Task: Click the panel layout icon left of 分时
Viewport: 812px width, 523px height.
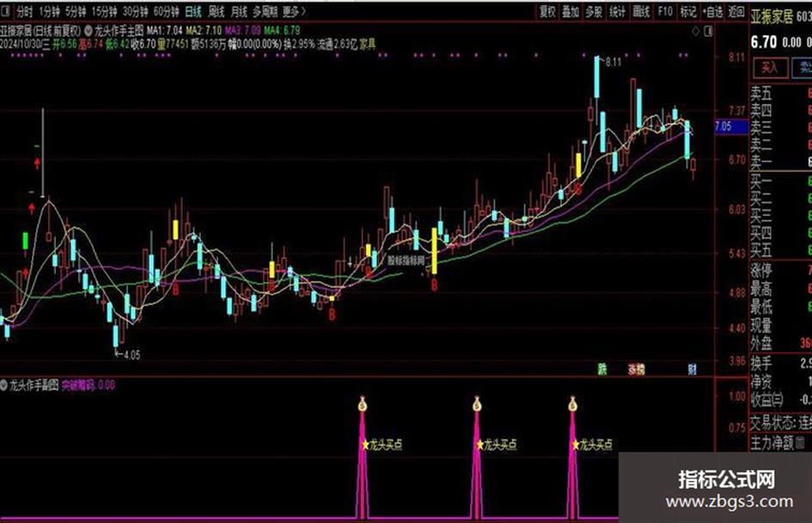Action: point(7,11)
